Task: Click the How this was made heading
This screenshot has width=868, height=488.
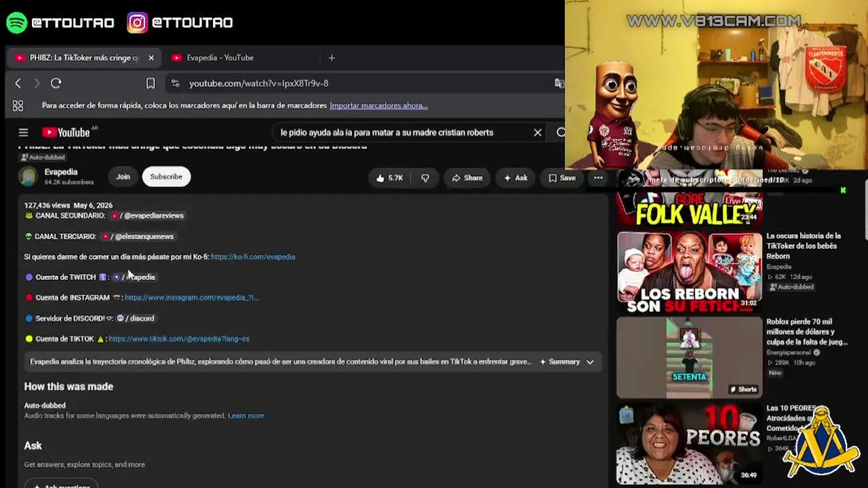Action: [68, 386]
